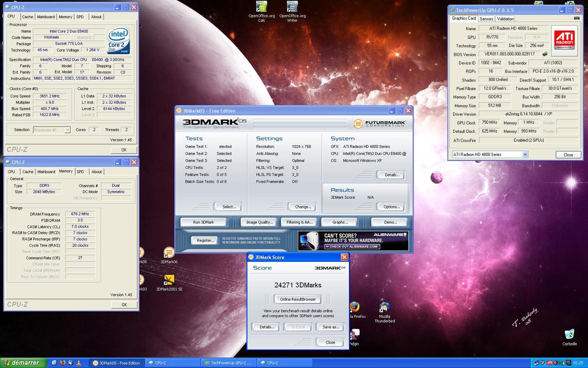Image resolution: width=588 pixels, height=368 pixels.
Task: Switch to Validation tab in GPU-Z
Action: point(505,19)
